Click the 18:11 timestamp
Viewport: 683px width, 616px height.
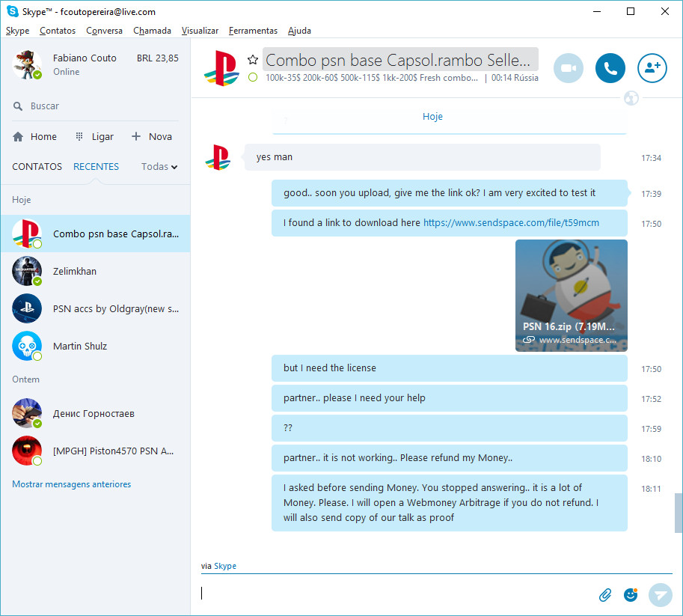651,489
